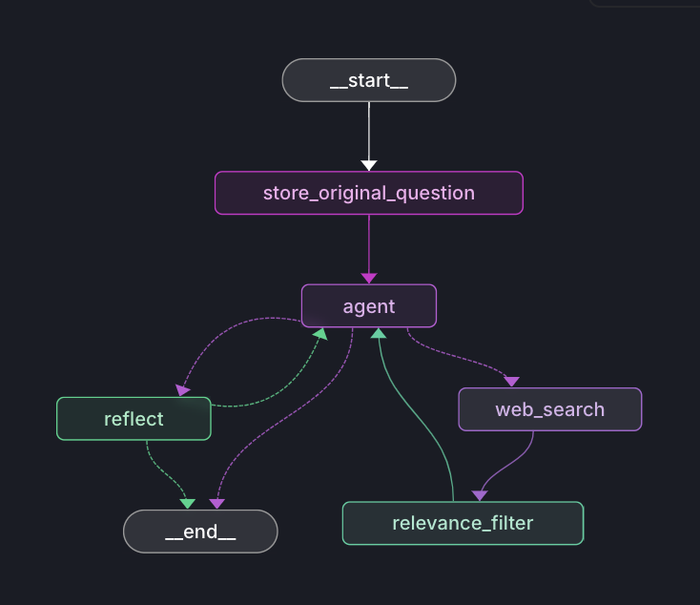
Task: Select the reflect node
Action: tap(134, 419)
